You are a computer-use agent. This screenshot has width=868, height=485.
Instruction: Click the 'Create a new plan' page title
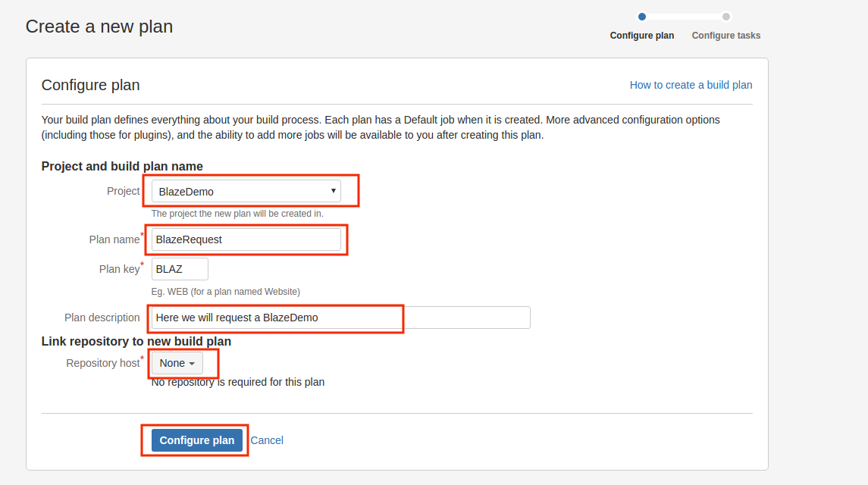click(99, 26)
